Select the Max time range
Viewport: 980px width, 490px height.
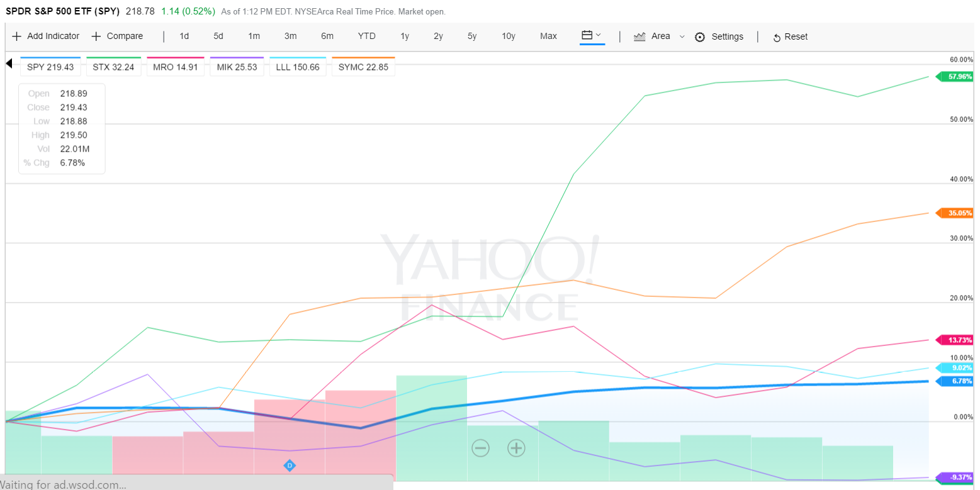click(548, 36)
